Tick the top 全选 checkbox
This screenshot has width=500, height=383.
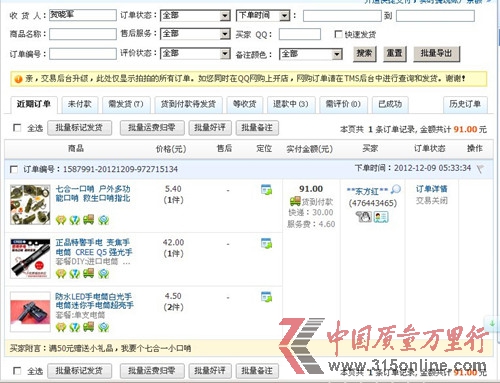click(17, 128)
